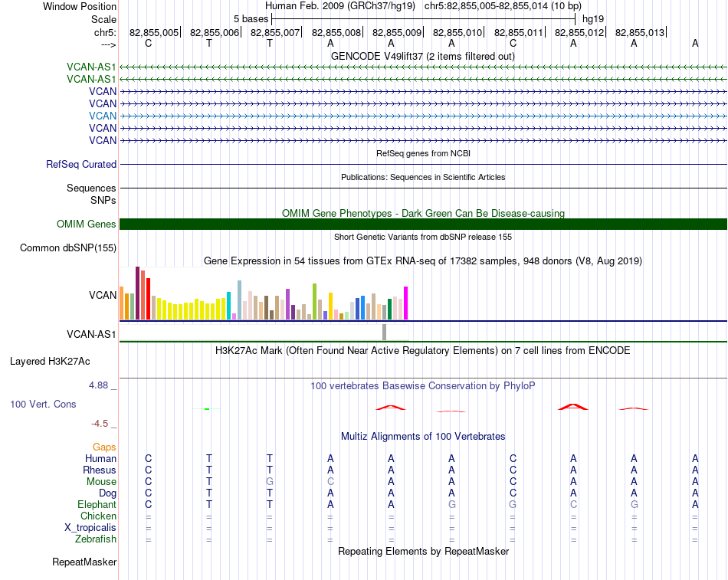Screen dimensions: 728x580
Task: Click the OMIM Genes label
Action: point(86,224)
